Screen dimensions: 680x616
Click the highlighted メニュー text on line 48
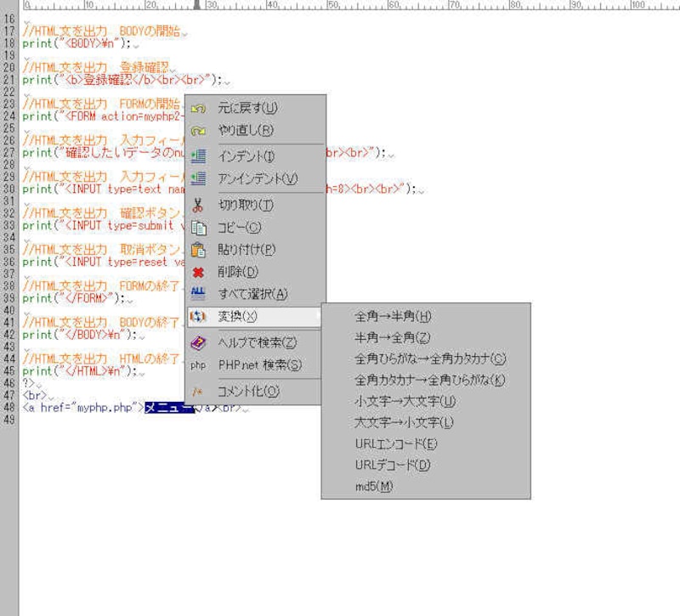[168, 409]
